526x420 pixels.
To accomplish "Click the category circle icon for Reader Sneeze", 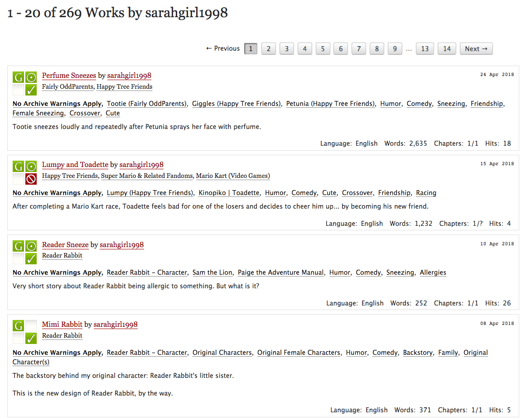I will coord(31,246).
